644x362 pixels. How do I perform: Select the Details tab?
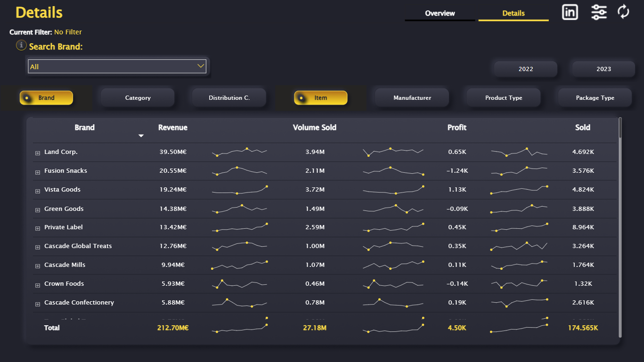pos(514,13)
